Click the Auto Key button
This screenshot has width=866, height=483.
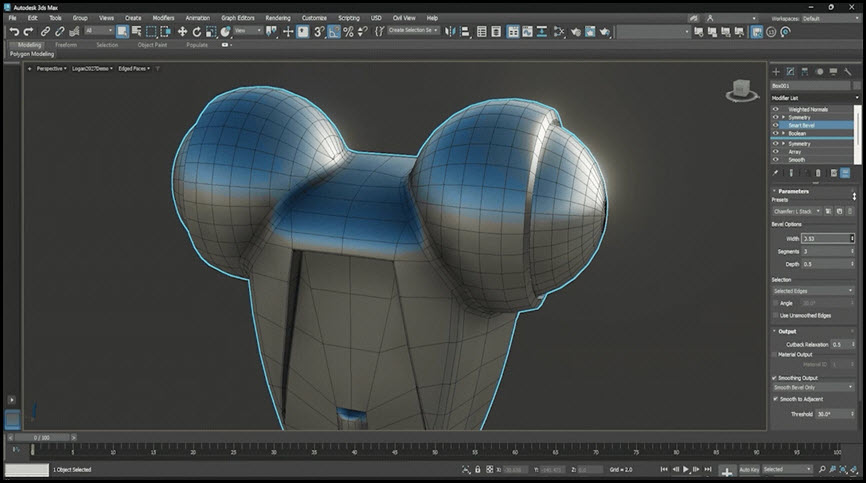[x=749, y=469]
